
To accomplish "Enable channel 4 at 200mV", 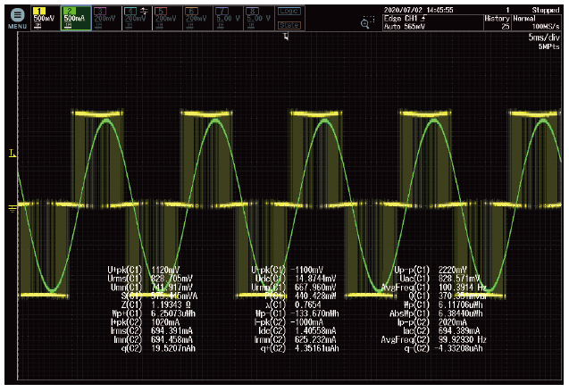I will (137, 18).
